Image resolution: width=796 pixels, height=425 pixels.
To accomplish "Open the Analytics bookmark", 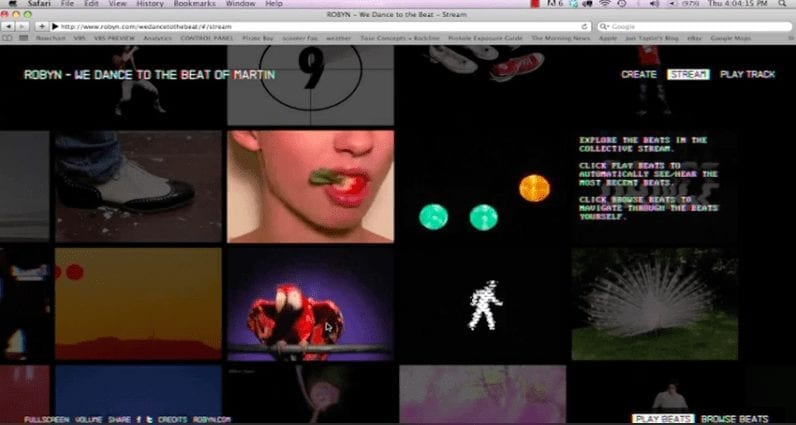I will tap(157, 38).
